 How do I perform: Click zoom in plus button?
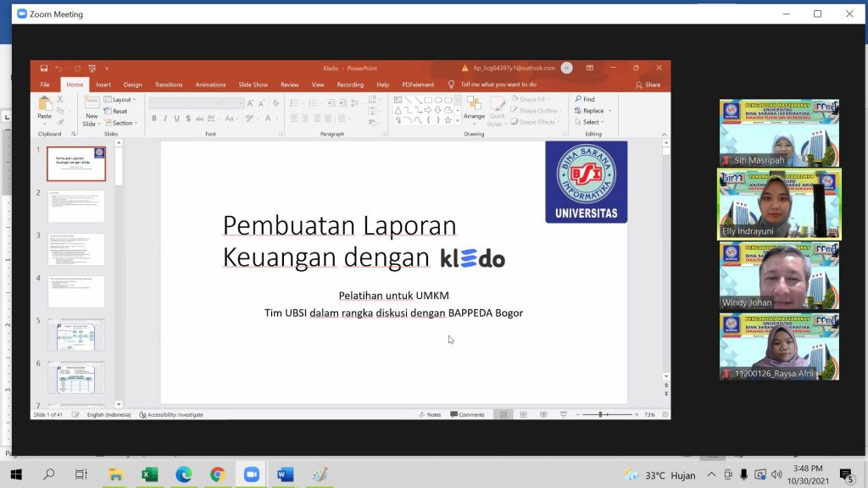coord(637,414)
